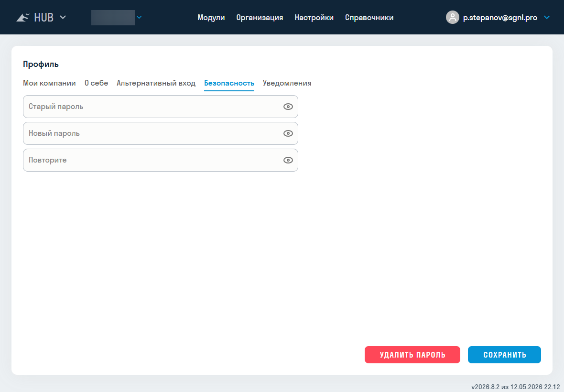Viewport: 564px width, 392px height.
Task: Open the Справочники menu
Action: tap(369, 18)
